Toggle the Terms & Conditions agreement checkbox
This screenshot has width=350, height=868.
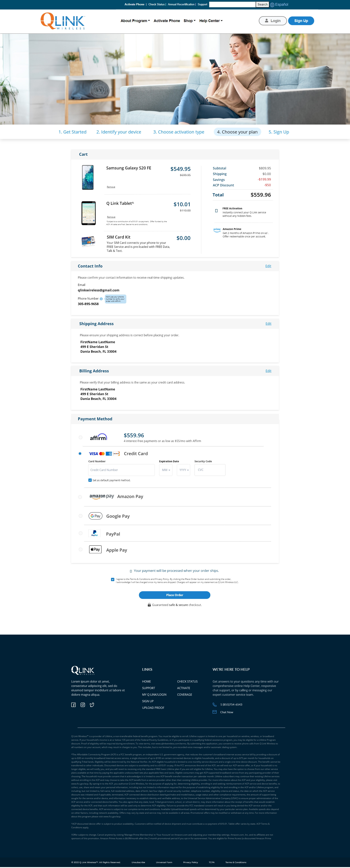pyautogui.click(x=112, y=580)
